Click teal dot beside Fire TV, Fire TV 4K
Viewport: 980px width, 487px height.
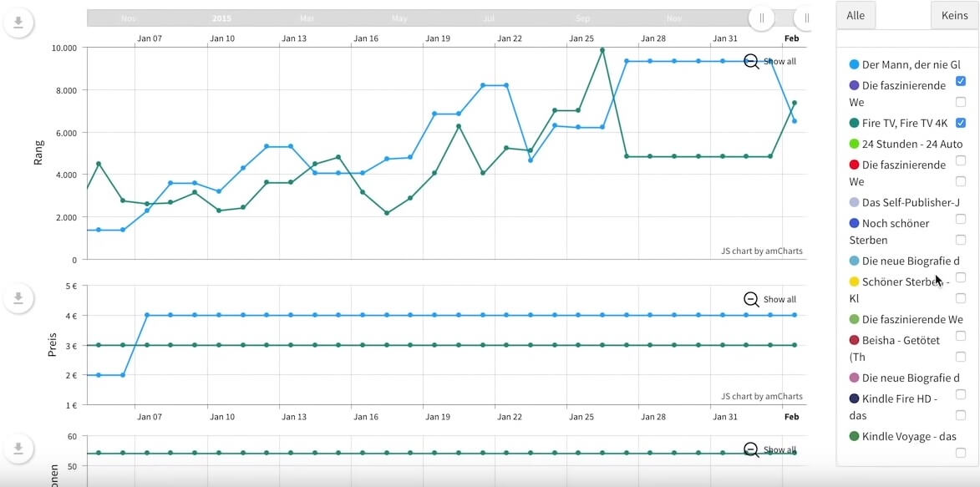pos(855,123)
